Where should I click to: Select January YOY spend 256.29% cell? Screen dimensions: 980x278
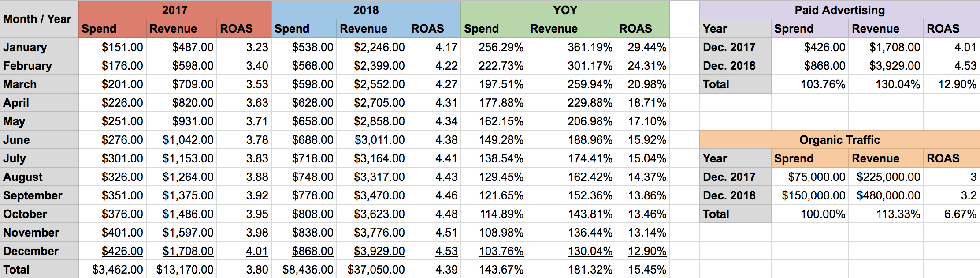pos(501,47)
